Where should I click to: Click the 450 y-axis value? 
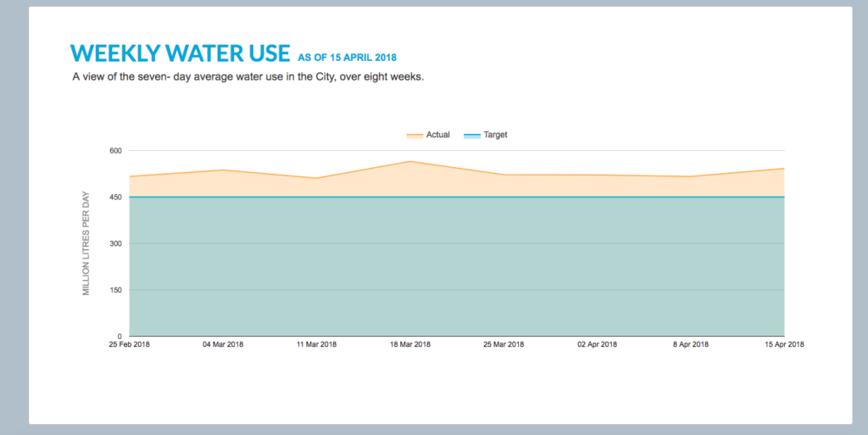[115, 198]
